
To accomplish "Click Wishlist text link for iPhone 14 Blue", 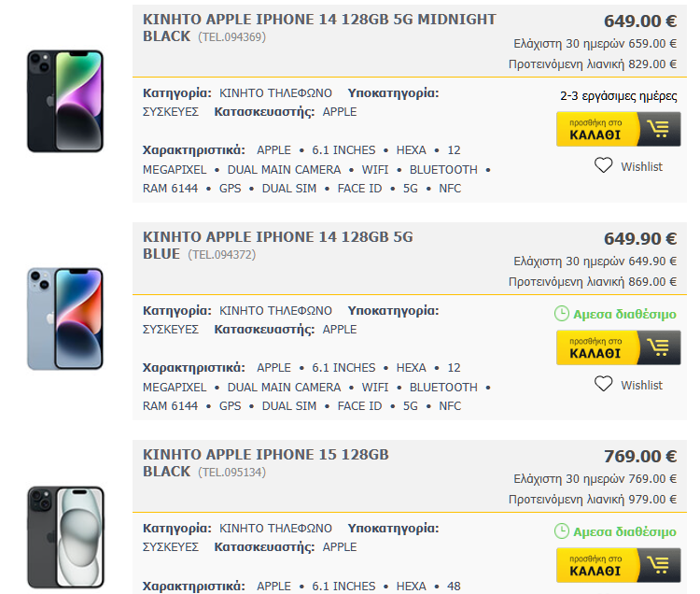I will [x=641, y=385].
